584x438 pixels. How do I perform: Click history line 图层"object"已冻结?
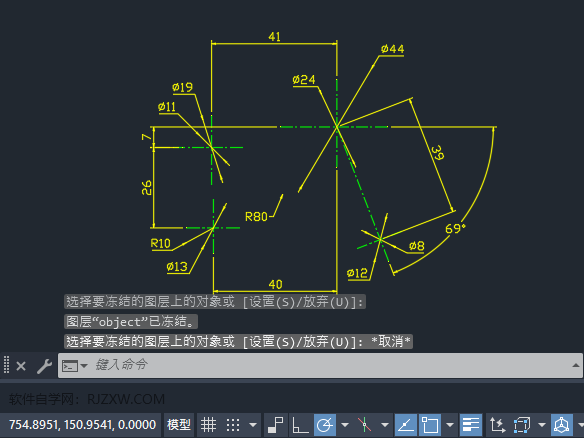131,322
